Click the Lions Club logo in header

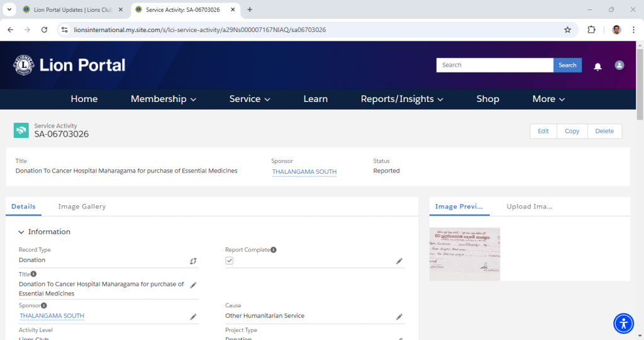24,65
